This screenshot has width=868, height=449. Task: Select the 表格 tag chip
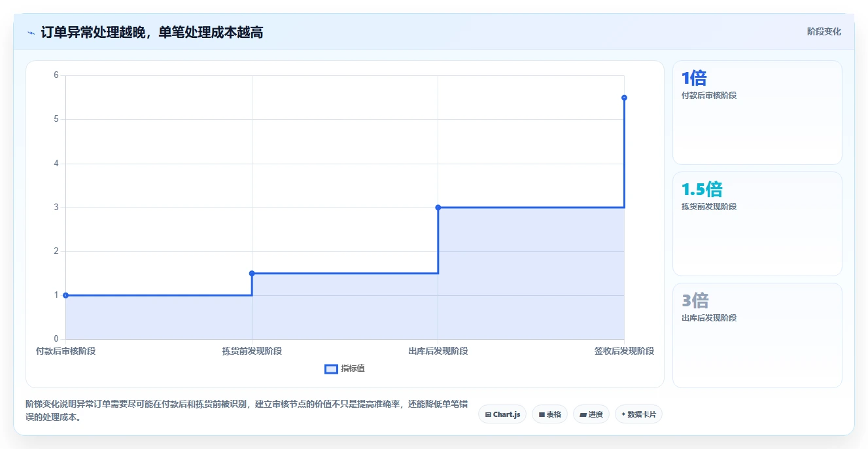click(549, 414)
